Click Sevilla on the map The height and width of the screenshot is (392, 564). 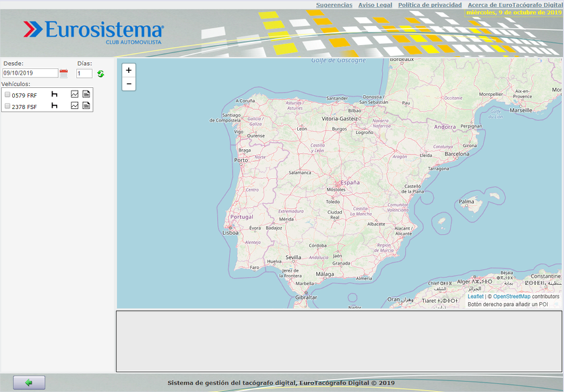(293, 257)
